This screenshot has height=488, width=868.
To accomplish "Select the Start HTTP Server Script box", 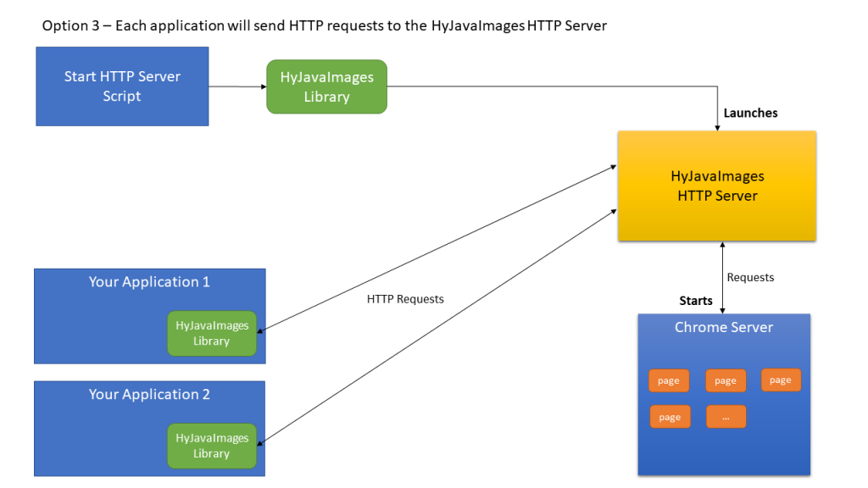I will (122, 86).
